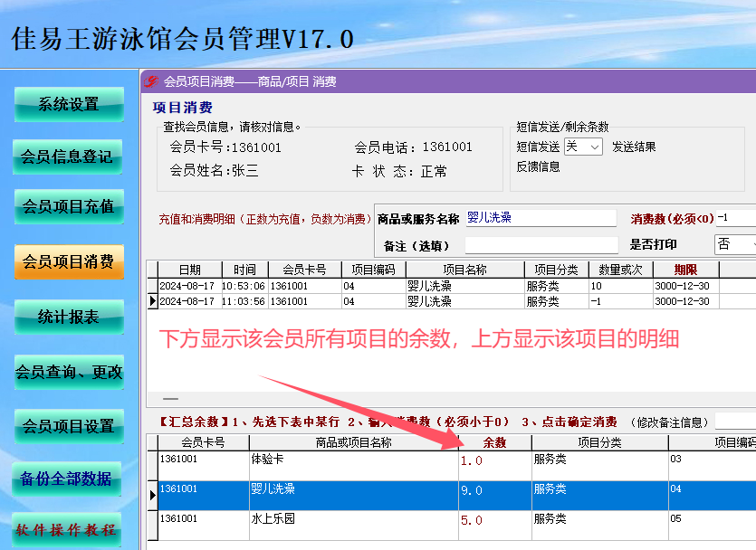Click the 时间 column header

point(245,270)
